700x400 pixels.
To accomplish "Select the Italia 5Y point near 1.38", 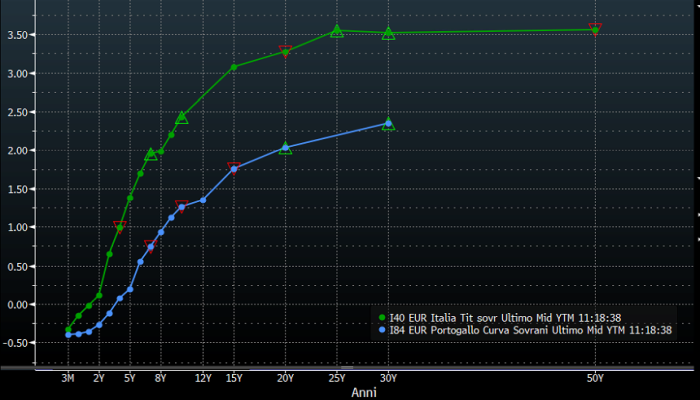I will [130, 198].
